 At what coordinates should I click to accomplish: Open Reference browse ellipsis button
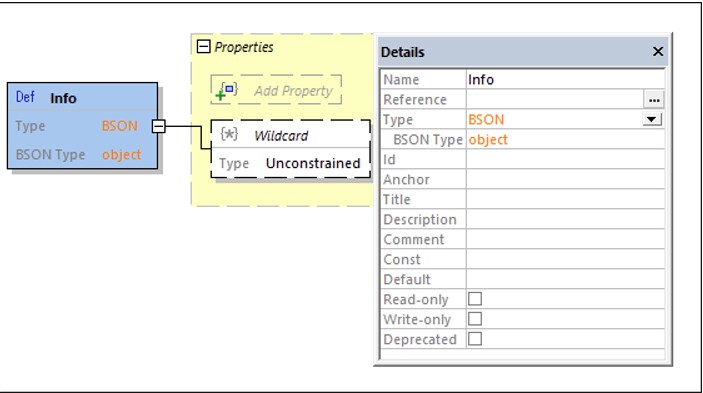click(654, 99)
